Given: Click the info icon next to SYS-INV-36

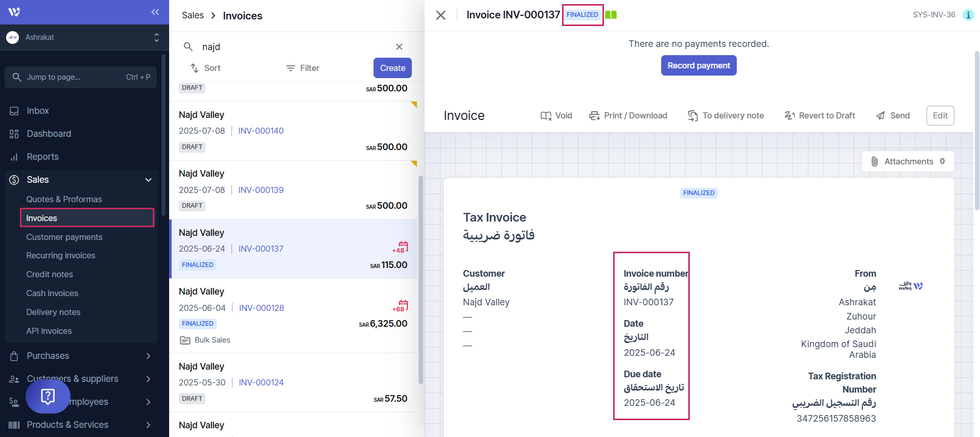Looking at the screenshot, I should point(968,15).
